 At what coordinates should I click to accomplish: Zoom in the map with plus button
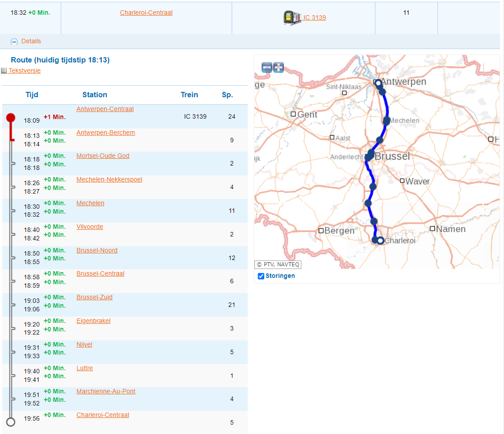point(279,68)
